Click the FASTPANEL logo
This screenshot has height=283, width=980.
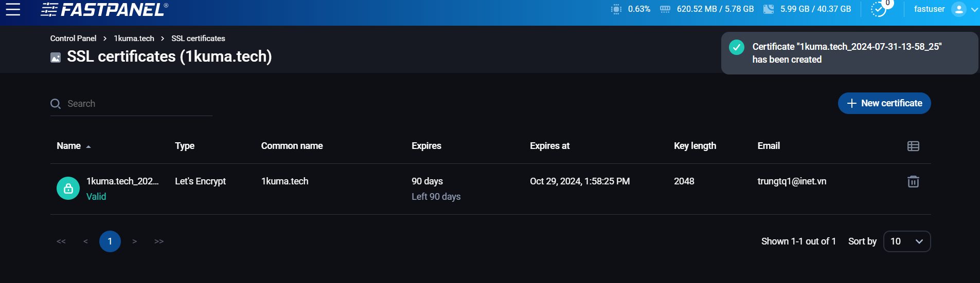(x=104, y=9)
